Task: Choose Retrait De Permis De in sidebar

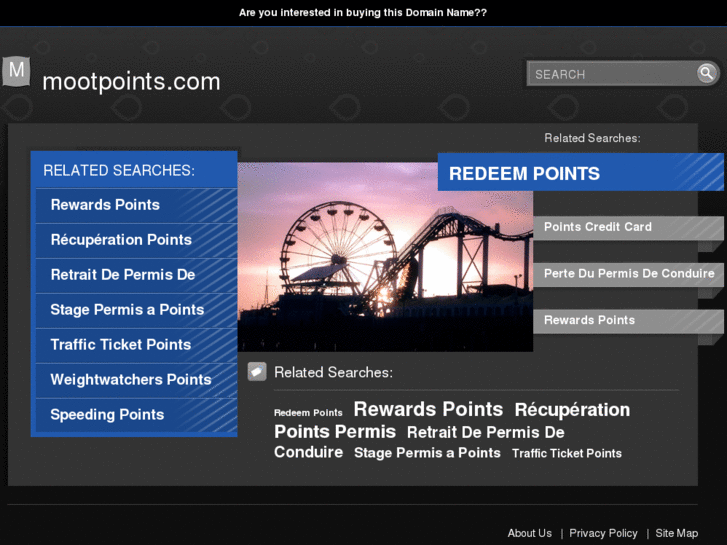Action: tap(136, 275)
